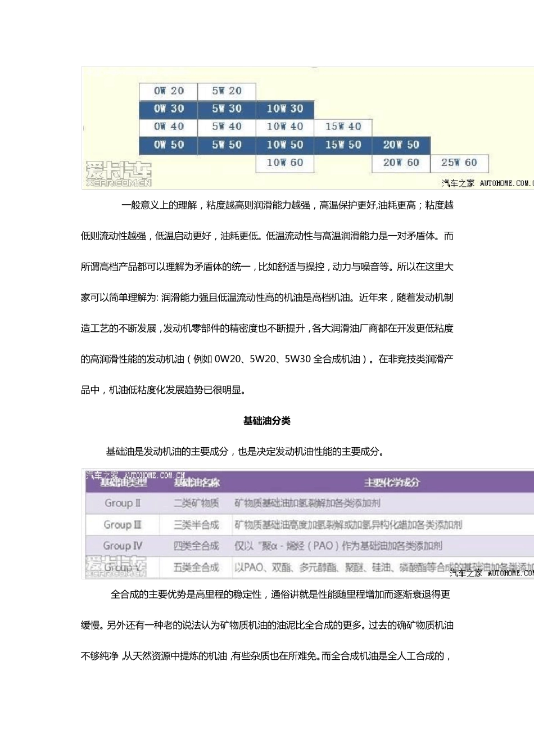The width and height of the screenshot is (534, 756).
Task: Click the paragraph line starting 一般意义上的理解
Action: [x=287, y=205]
